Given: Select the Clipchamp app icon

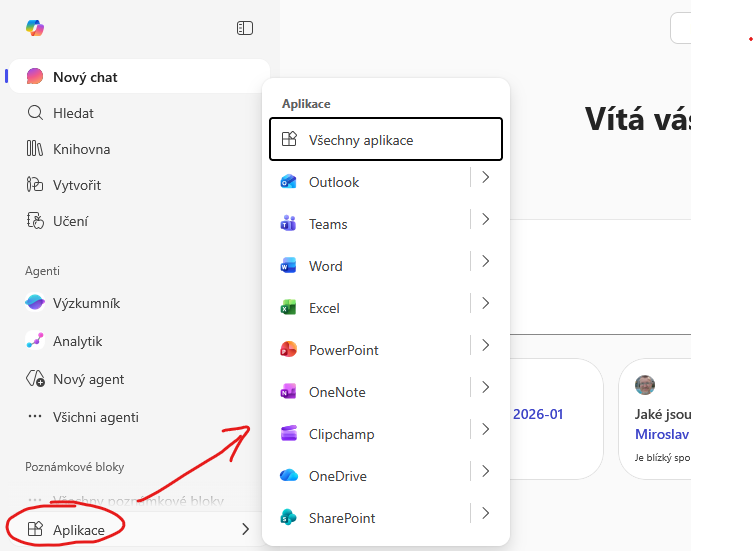Looking at the screenshot, I should click(289, 434).
